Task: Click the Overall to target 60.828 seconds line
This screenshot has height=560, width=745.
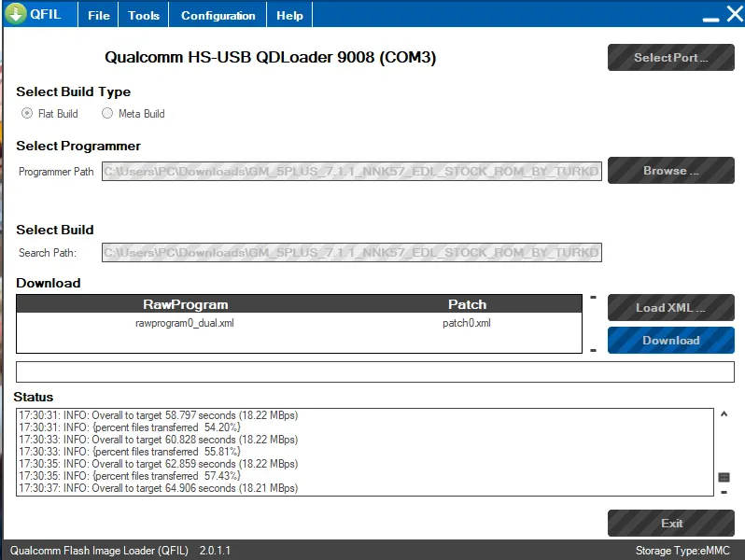Action: [x=158, y=440]
